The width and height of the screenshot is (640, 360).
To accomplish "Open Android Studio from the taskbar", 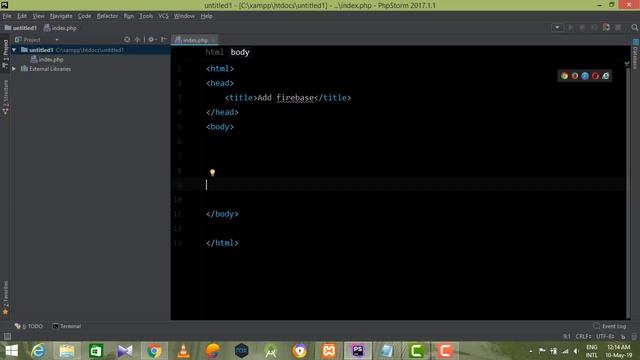I will coord(271,351).
